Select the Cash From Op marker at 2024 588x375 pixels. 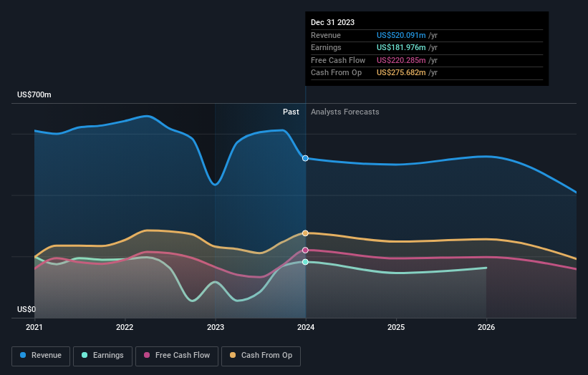305,233
